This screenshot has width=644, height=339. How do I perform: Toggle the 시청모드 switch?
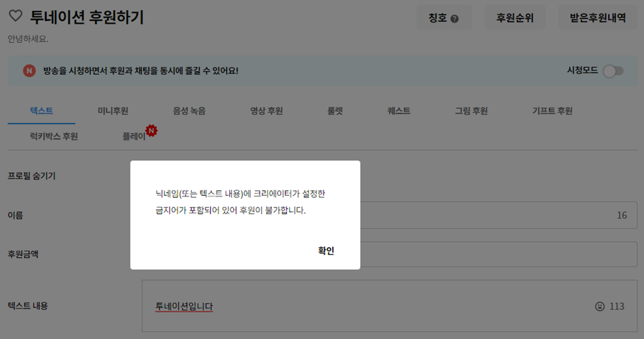point(613,71)
